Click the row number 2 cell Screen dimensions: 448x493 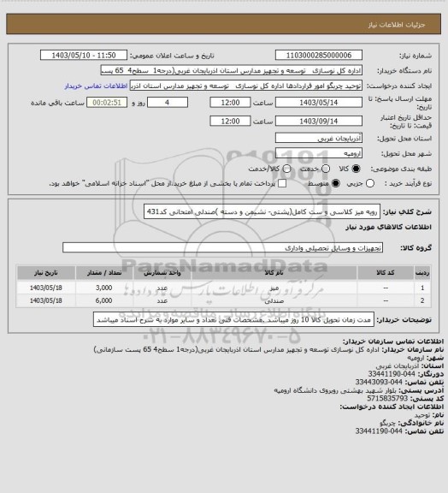422,300
